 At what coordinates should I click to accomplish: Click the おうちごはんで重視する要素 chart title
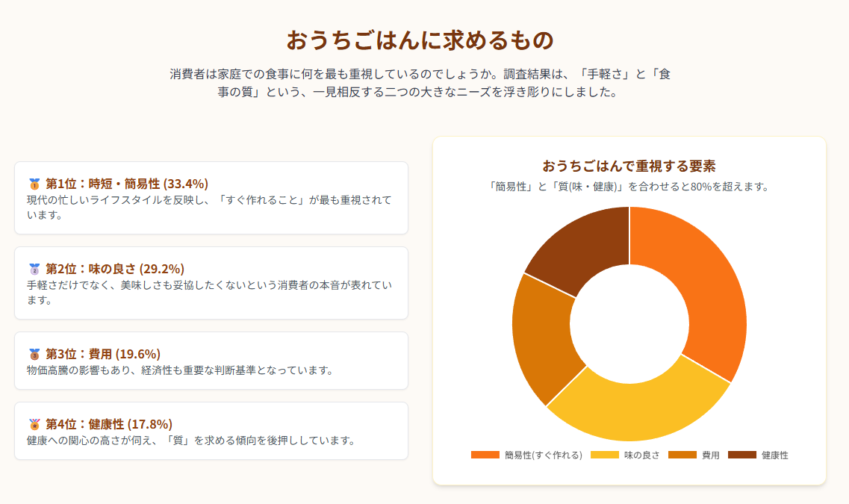point(629,166)
